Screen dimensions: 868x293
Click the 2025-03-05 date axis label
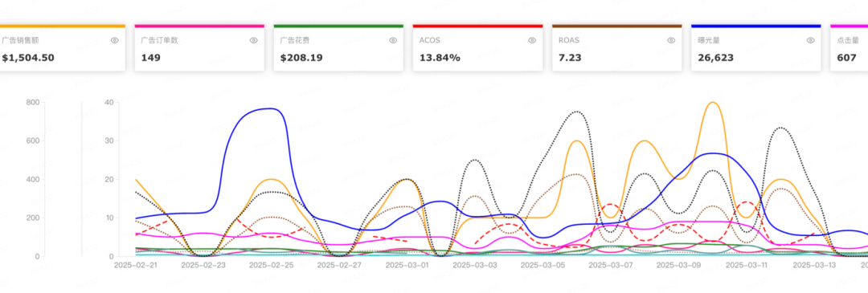click(542, 266)
